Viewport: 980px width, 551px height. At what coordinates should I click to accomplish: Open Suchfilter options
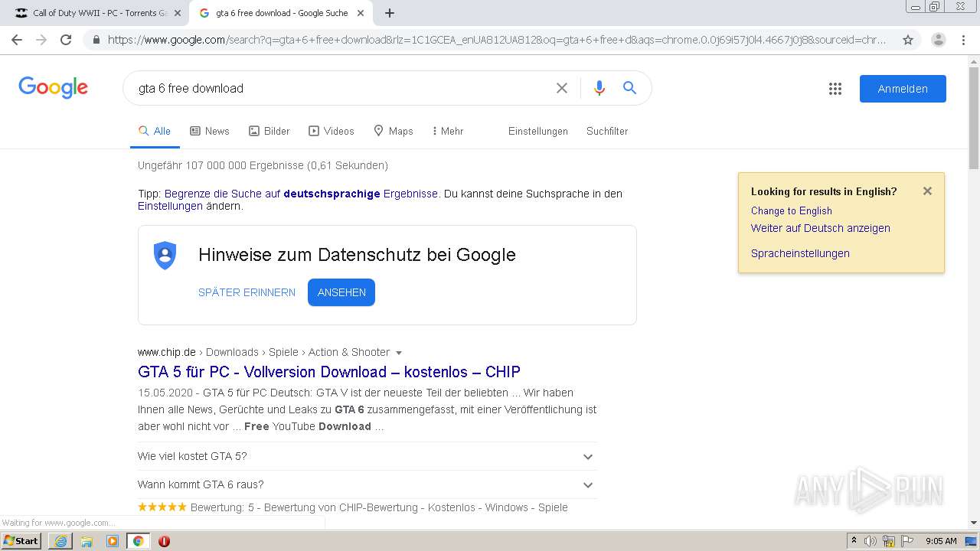click(607, 131)
